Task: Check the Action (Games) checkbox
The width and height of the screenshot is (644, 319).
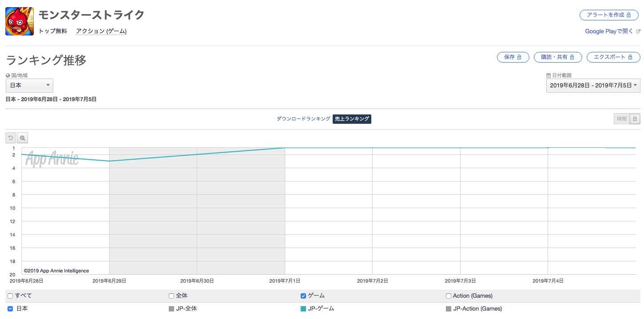Action: (449, 296)
